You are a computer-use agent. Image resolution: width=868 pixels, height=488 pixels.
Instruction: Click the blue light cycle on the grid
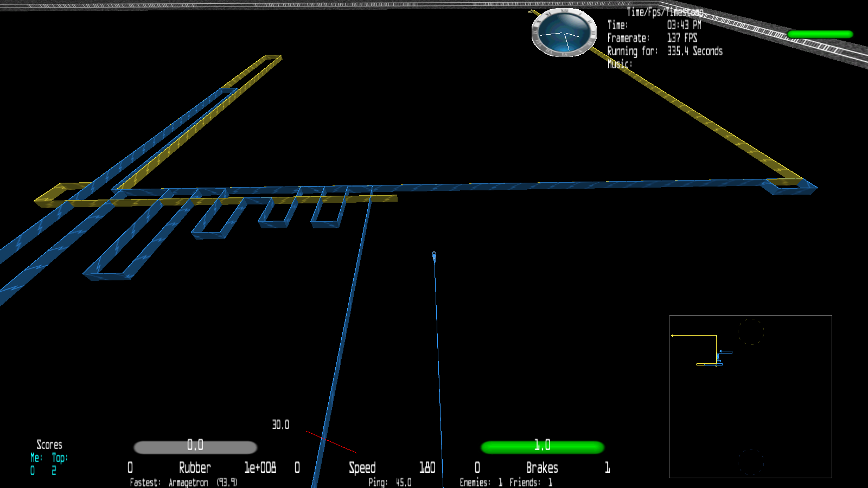pos(434,256)
